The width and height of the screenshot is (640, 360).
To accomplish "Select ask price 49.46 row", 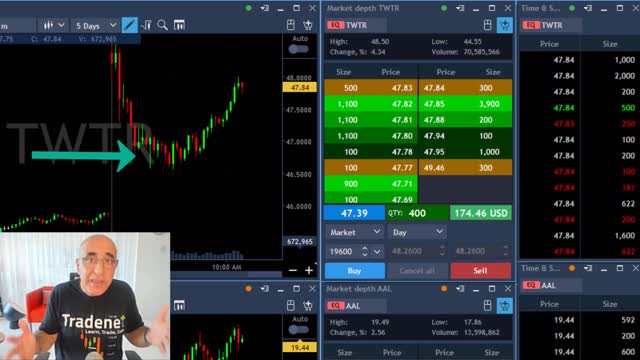I will click(x=465, y=168).
